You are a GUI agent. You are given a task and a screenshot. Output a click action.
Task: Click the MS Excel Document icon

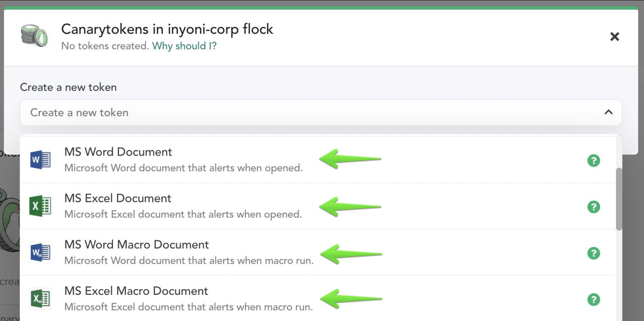[40, 206]
